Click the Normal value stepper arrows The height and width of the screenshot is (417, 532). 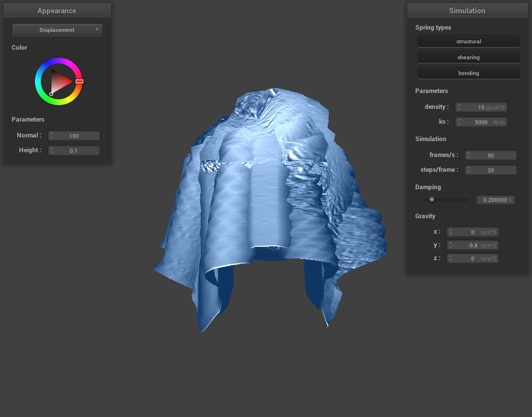[x=52, y=136]
